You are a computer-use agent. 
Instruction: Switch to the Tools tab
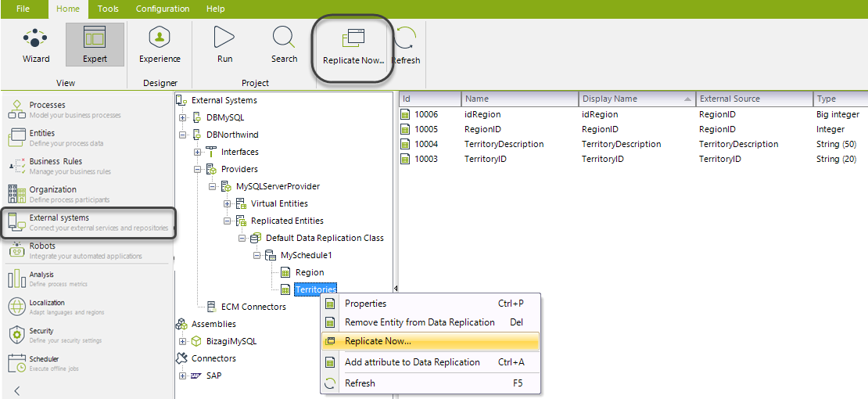coord(107,9)
